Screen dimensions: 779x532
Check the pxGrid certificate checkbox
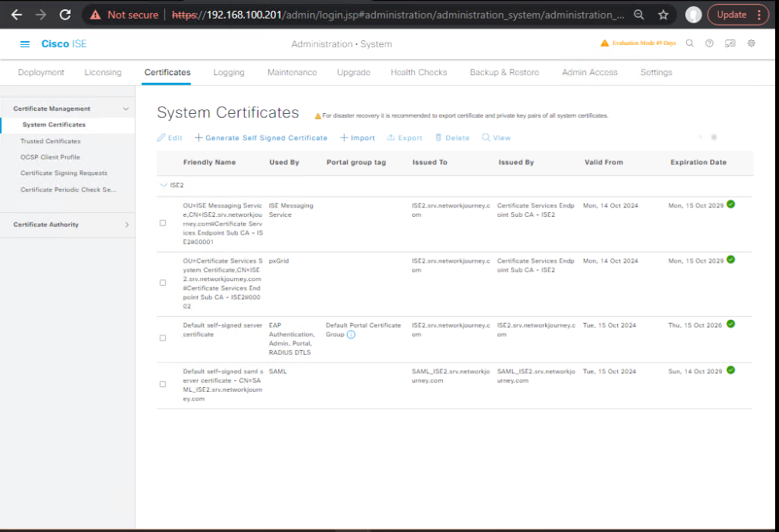tap(163, 283)
